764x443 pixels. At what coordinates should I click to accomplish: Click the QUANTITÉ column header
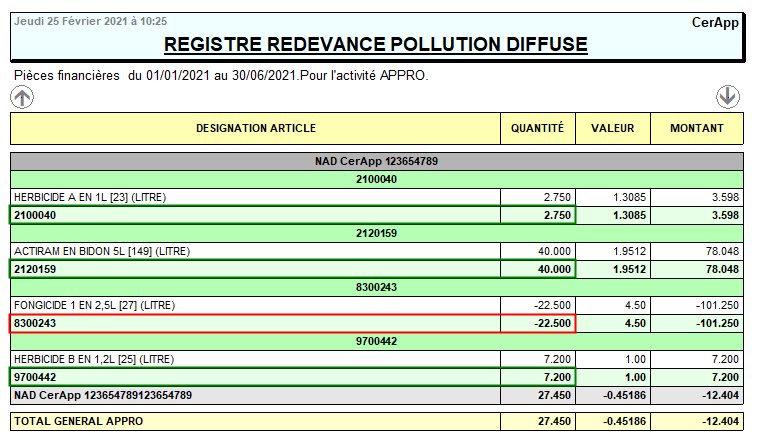538,128
